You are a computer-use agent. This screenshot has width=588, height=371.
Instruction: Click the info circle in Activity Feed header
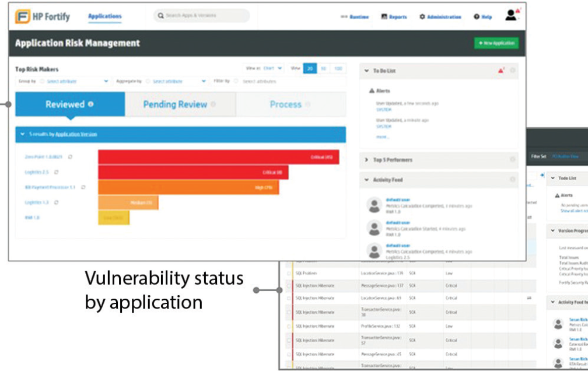513,179
